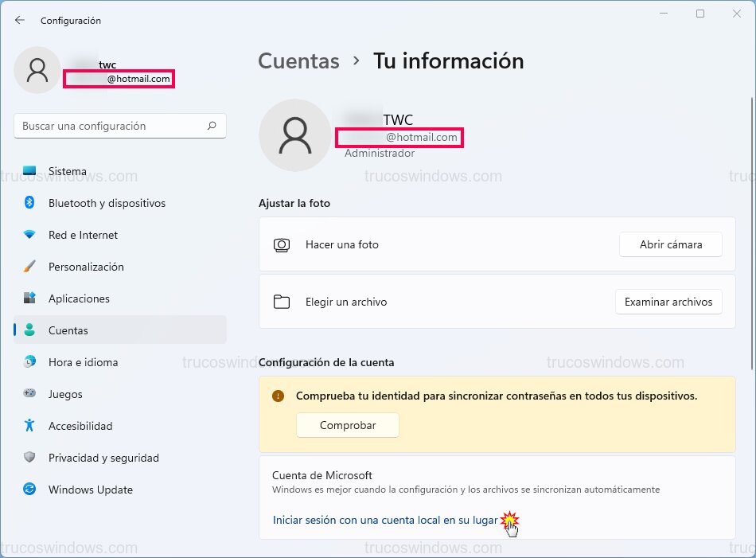756x558 pixels.
Task: Click the Accesibilidad person icon
Action: click(29, 426)
